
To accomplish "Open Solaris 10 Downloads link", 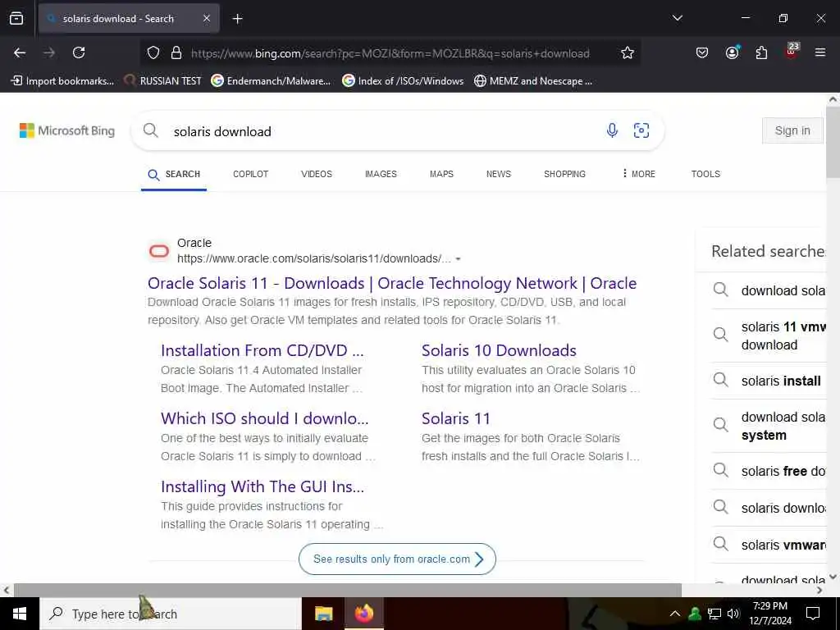I will point(499,350).
